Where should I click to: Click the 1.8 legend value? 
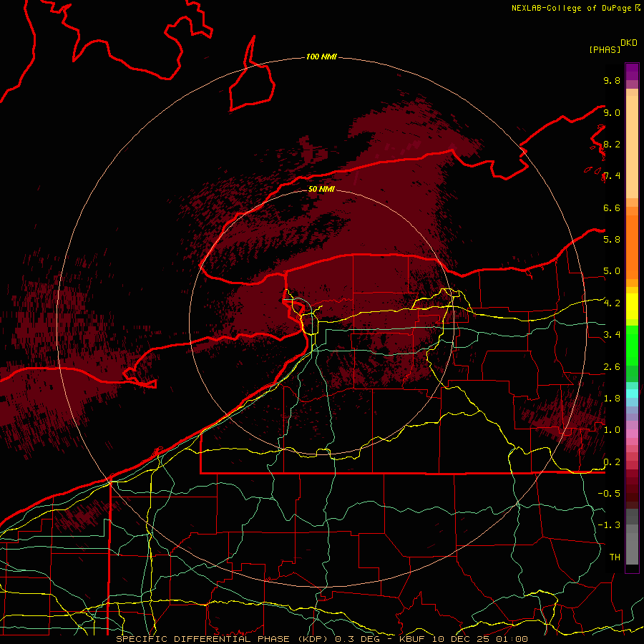(x=612, y=399)
